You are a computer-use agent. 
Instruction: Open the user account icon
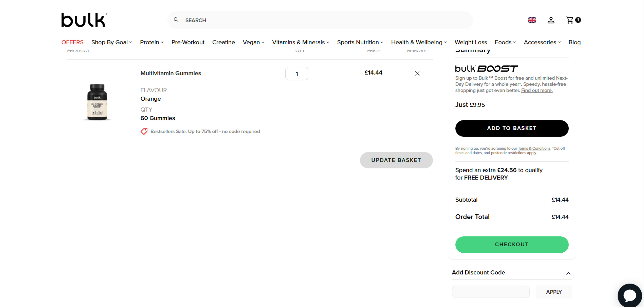coord(551,20)
